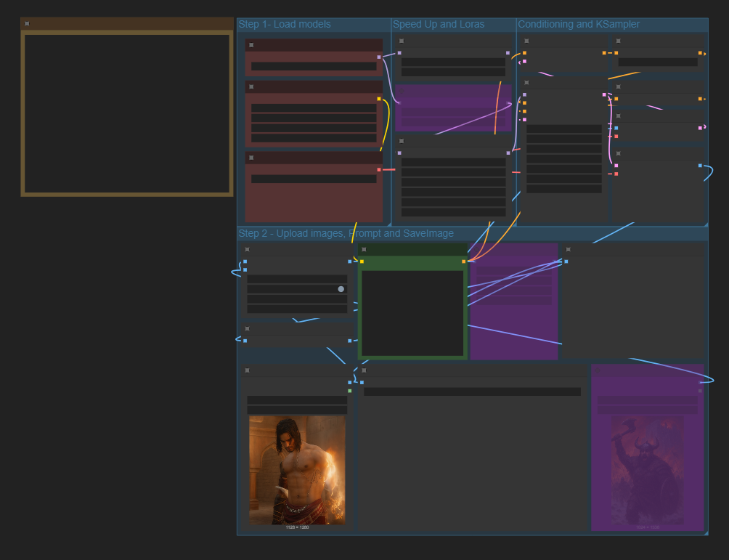
Task: Click the dark text area of the yellow-bordered note node
Action: click(x=127, y=113)
